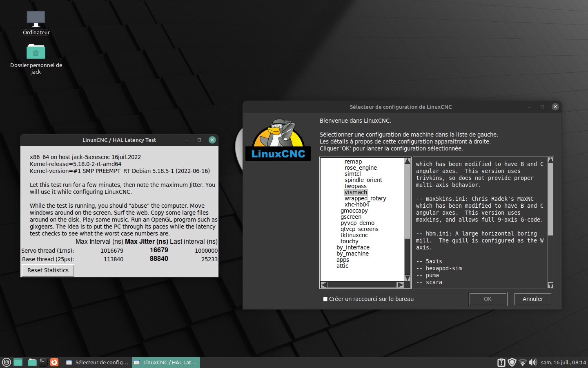Screen dimensions: 588x368
Task: Open the Linux Mint start menu
Action: tap(7, 362)
